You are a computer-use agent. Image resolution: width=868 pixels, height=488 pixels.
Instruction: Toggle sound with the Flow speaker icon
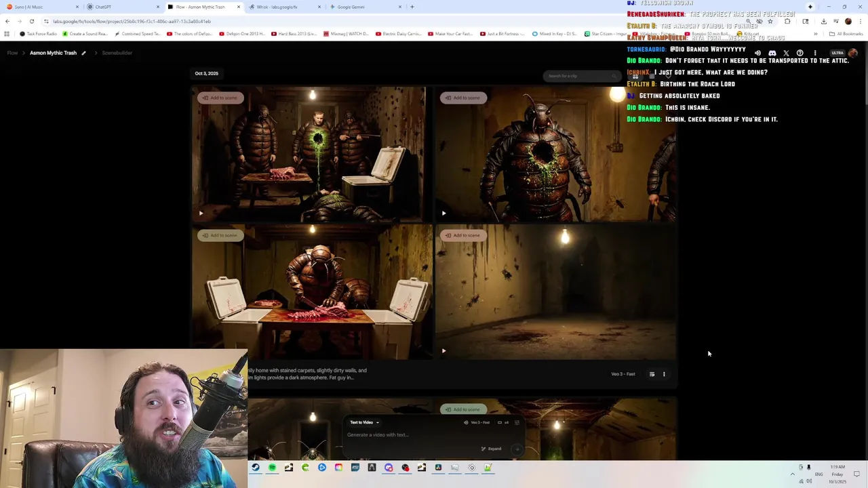[x=757, y=53]
